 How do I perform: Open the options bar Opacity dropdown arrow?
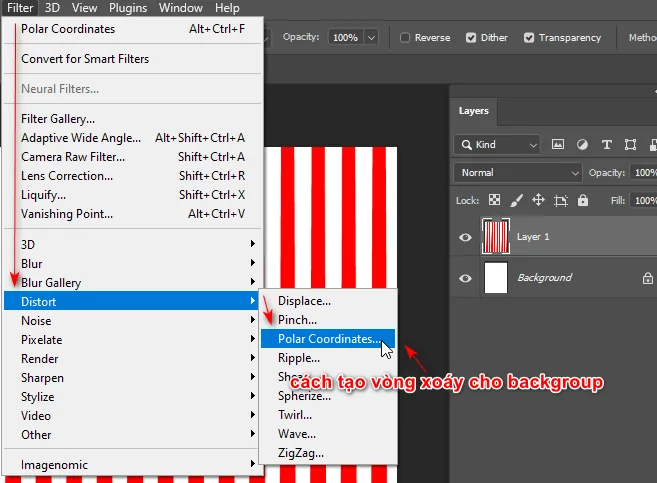click(x=371, y=38)
